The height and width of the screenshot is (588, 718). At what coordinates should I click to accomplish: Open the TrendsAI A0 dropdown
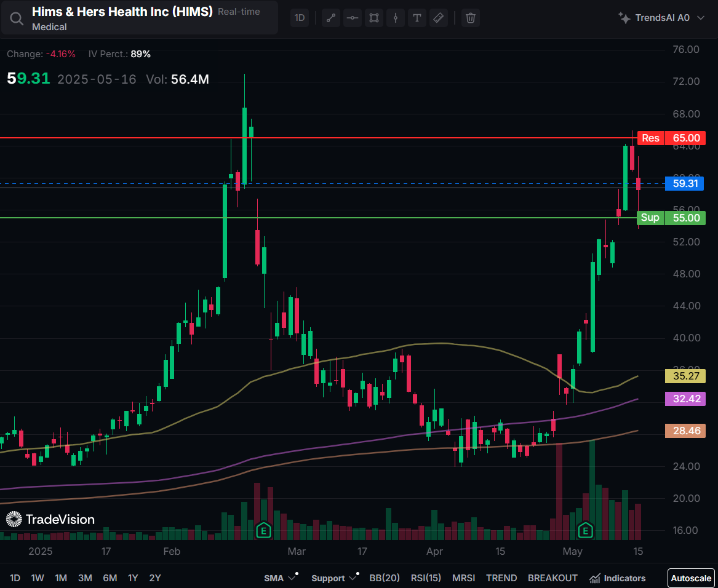point(662,18)
